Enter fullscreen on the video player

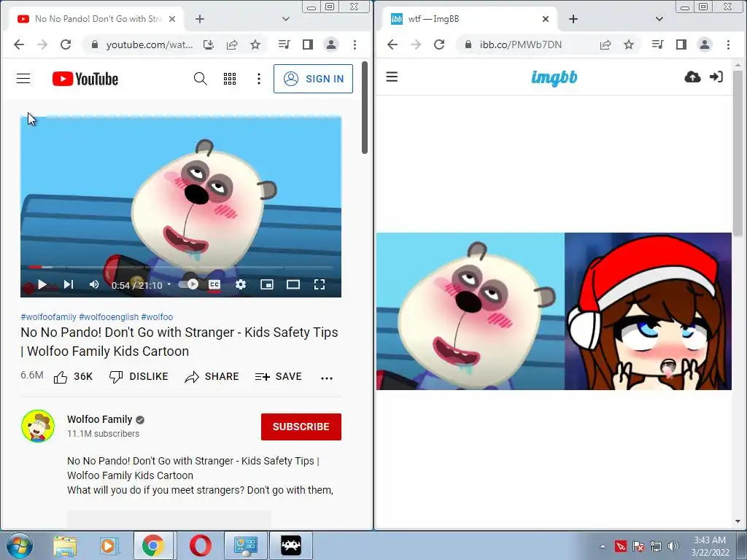click(320, 284)
